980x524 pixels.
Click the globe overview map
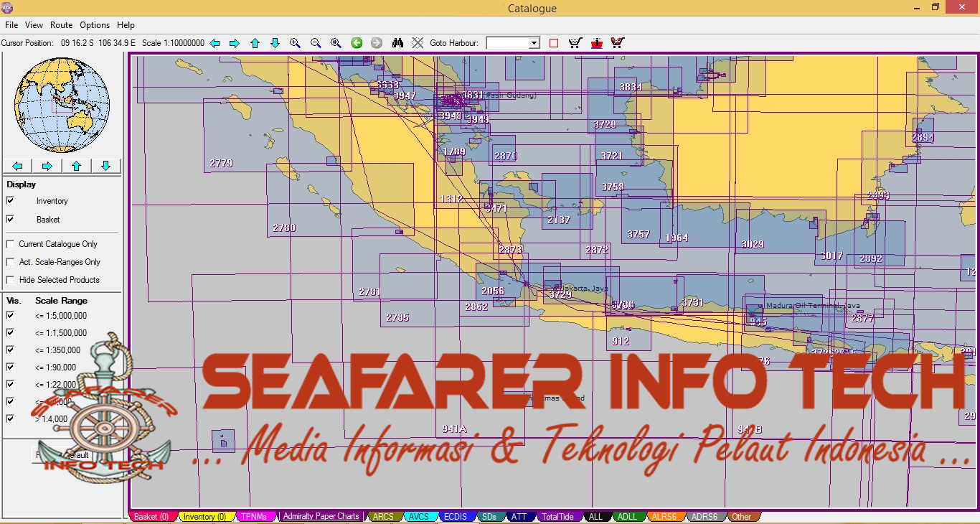pos(62,104)
